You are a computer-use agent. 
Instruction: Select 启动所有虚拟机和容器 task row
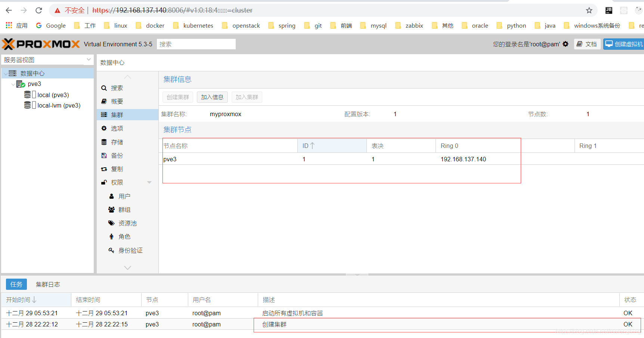[x=322, y=313]
